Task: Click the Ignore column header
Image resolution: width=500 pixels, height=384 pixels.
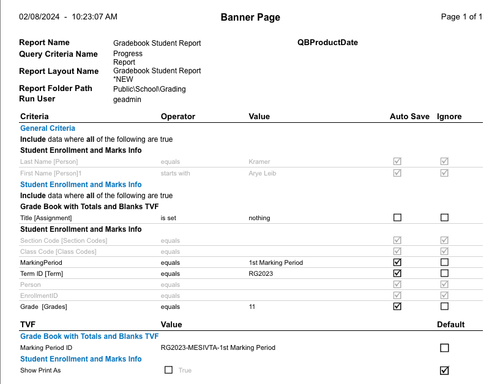Action: click(449, 116)
